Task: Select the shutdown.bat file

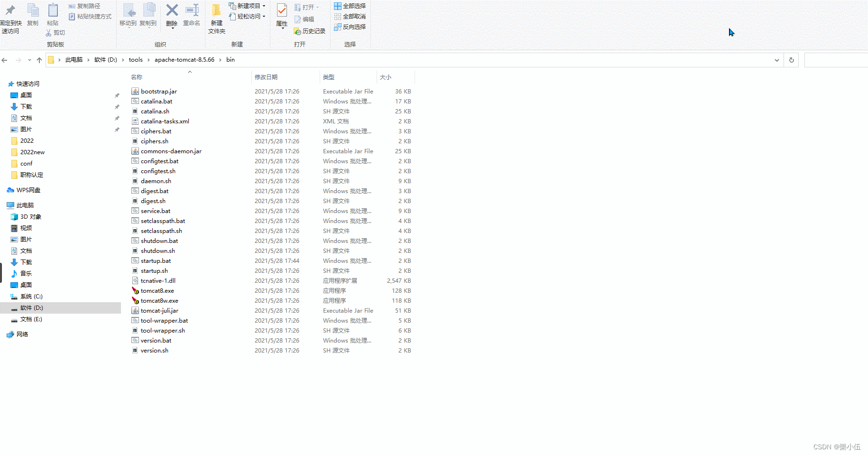Action: pyautogui.click(x=159, y=241)
